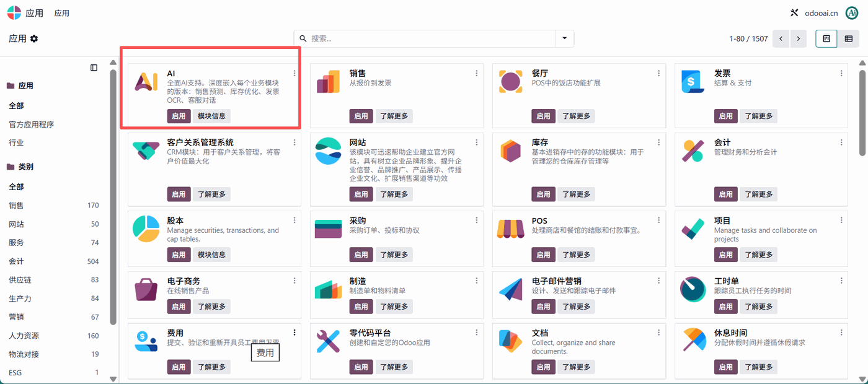Click the 零代码平台 tools icon
Screen dimensions: 868x384
pos(328,341)
